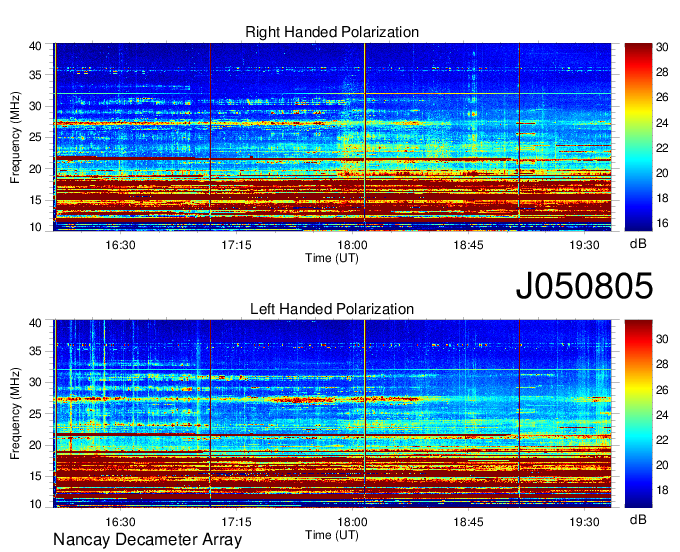Click 18:45 time tick under Right Handed plot

[x=468, y=245]
